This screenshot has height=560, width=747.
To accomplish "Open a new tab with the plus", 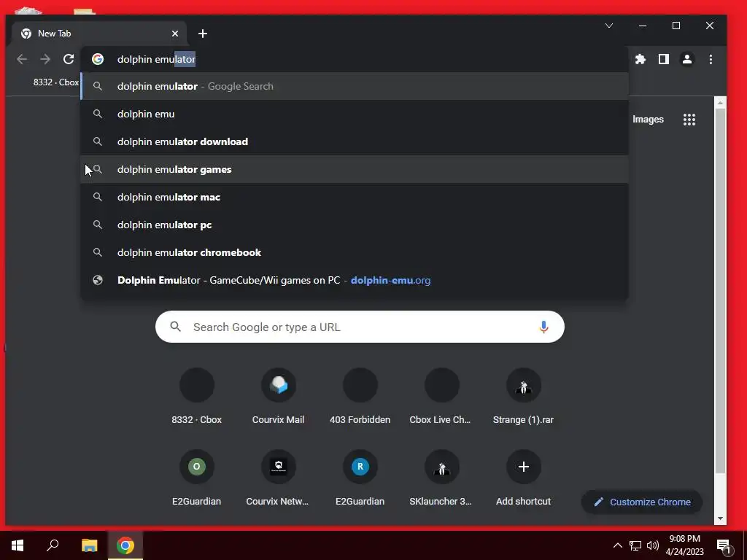I will (x=203, y=34).
